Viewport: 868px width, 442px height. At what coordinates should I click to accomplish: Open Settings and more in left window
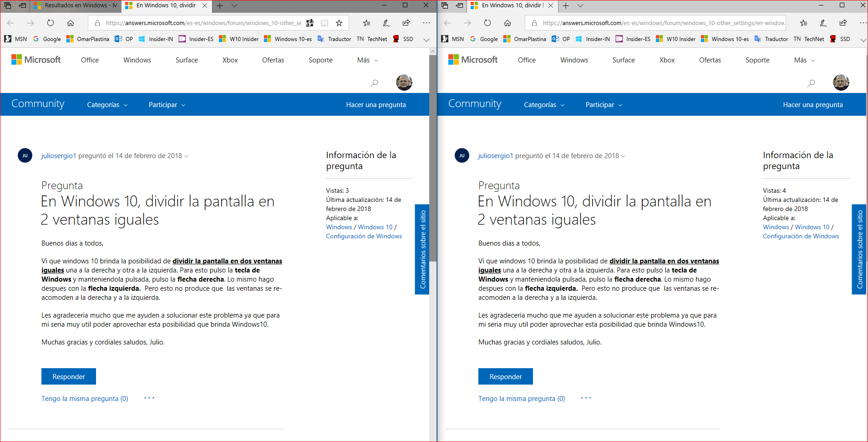tap(426, 23)
